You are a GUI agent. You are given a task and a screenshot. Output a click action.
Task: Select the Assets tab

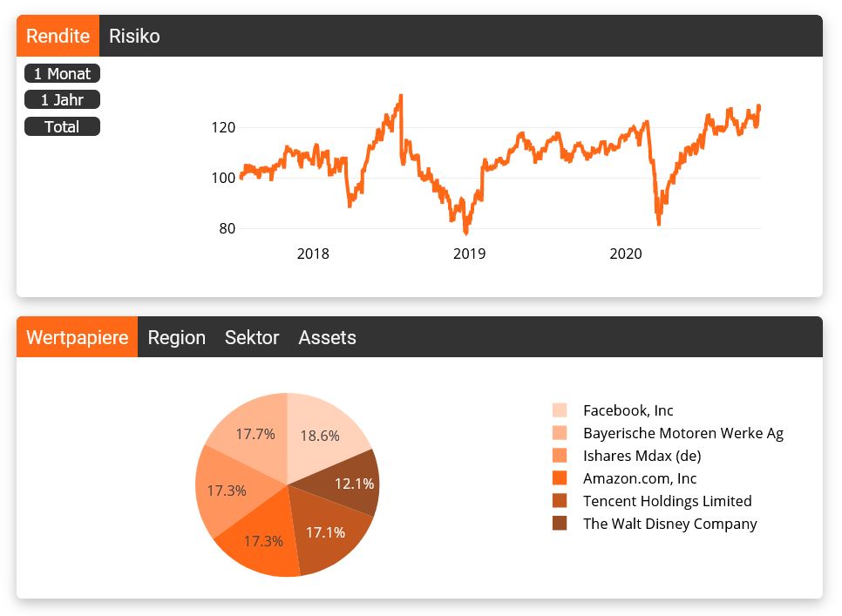(327, 336)
